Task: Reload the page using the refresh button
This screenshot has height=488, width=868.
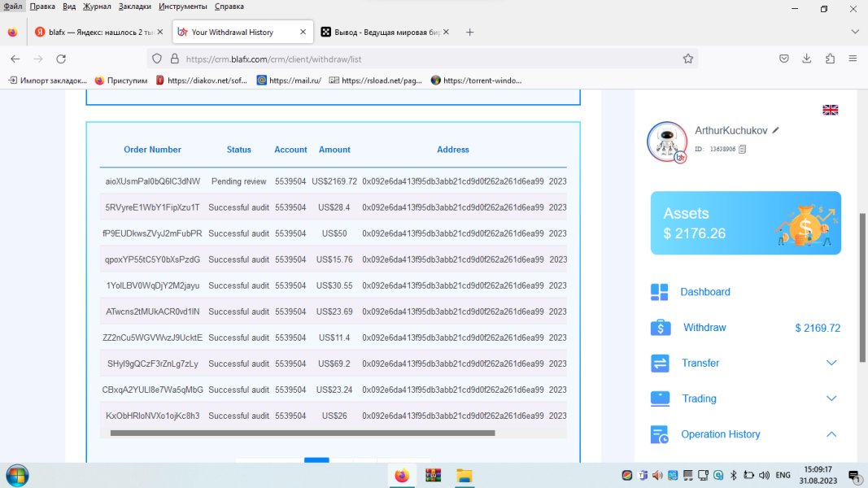Action: [60, 59]
